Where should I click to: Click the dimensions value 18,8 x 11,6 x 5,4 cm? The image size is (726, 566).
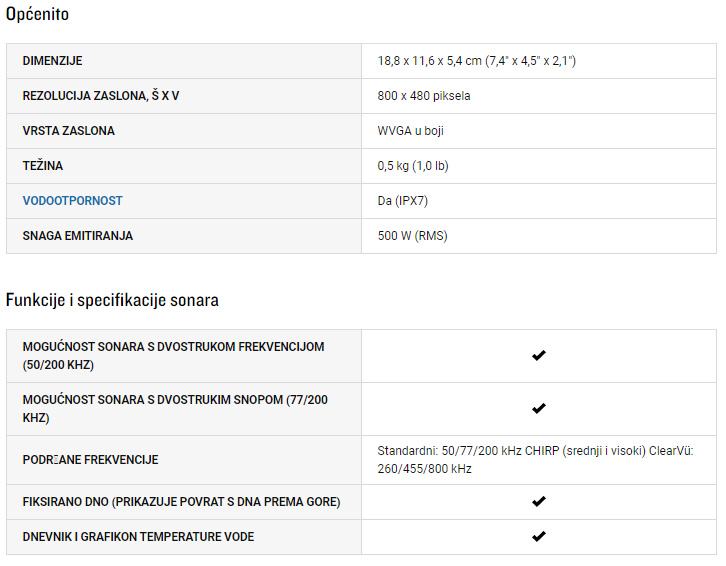(x=476, y=61)
